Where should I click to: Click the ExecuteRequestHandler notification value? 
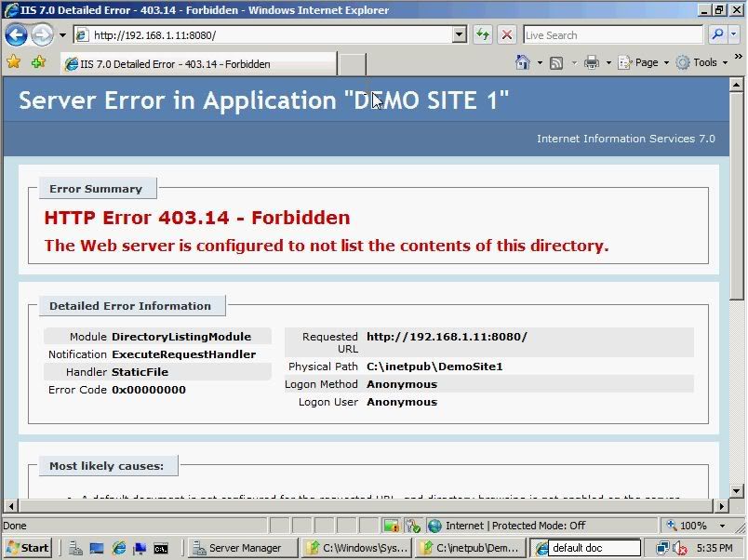(183, 354)
